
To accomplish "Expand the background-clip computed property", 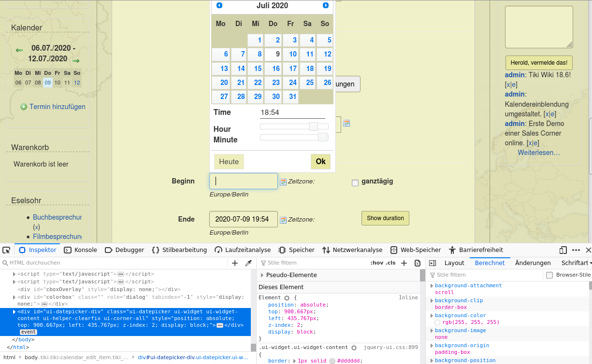I will pyautogui.click(x=432, y=301).
